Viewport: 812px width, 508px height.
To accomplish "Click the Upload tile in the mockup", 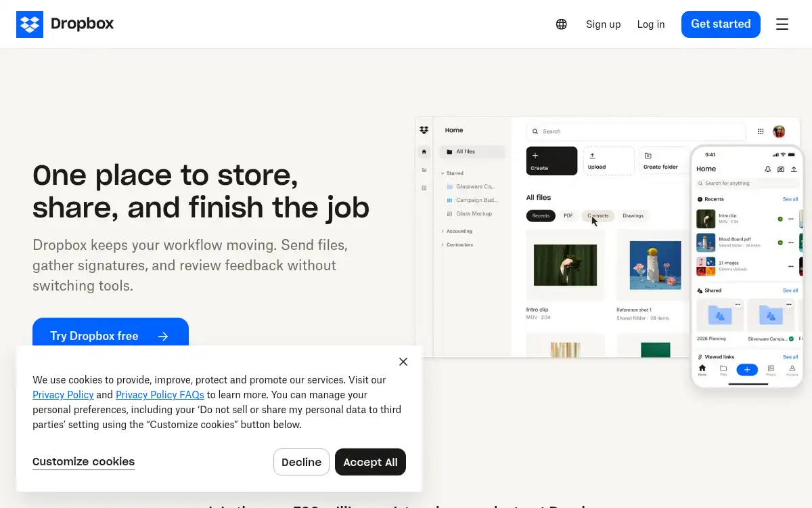I will 609,161.
